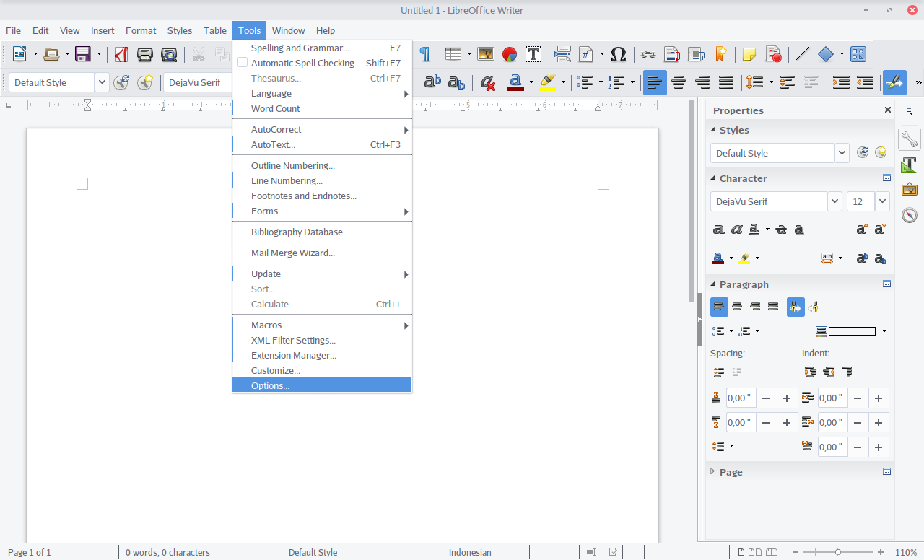The image size is (924, 560).
Task: Insert a page break from the toolbar
Action: click(x=563, y=54)
